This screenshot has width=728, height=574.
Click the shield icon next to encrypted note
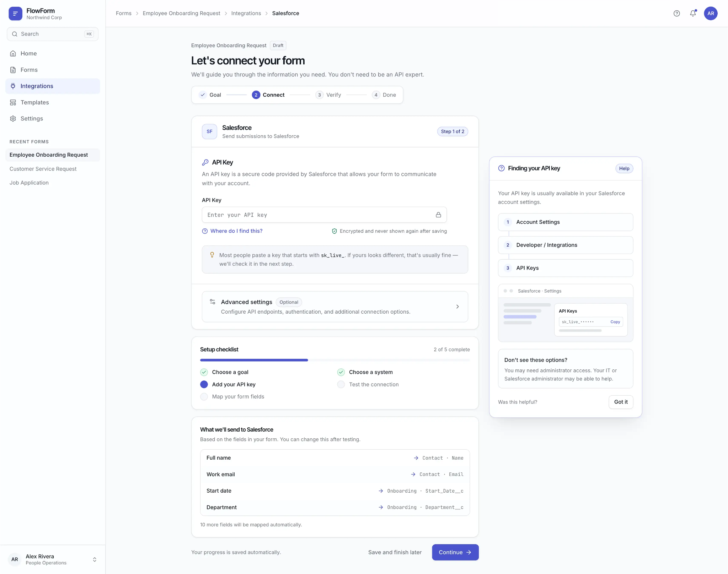(x=334, y=231)
